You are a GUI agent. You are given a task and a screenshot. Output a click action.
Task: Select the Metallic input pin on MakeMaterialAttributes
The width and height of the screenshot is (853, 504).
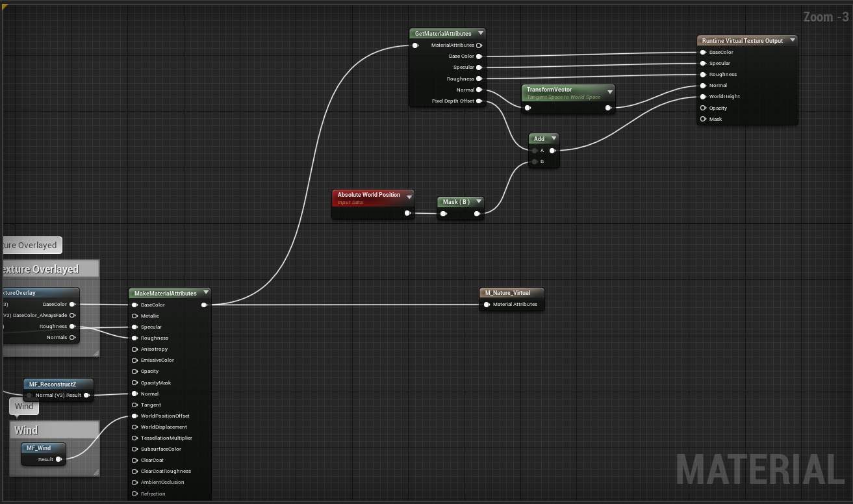pyautogui.click(x=135, y=316)
